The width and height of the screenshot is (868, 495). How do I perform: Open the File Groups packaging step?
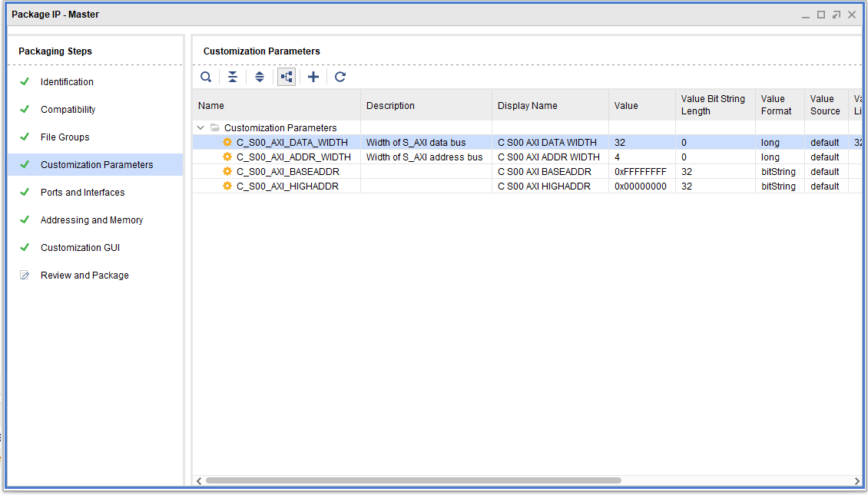click(x=65, y=137)
